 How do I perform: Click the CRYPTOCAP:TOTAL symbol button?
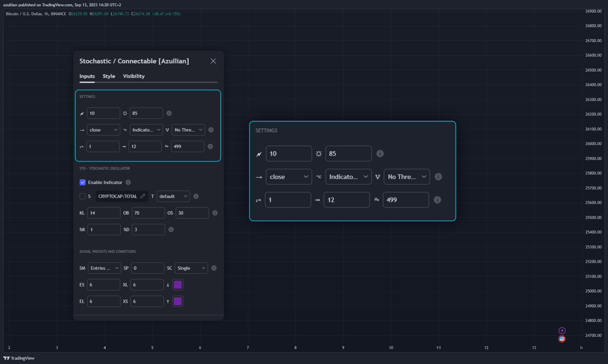(122, 196)
